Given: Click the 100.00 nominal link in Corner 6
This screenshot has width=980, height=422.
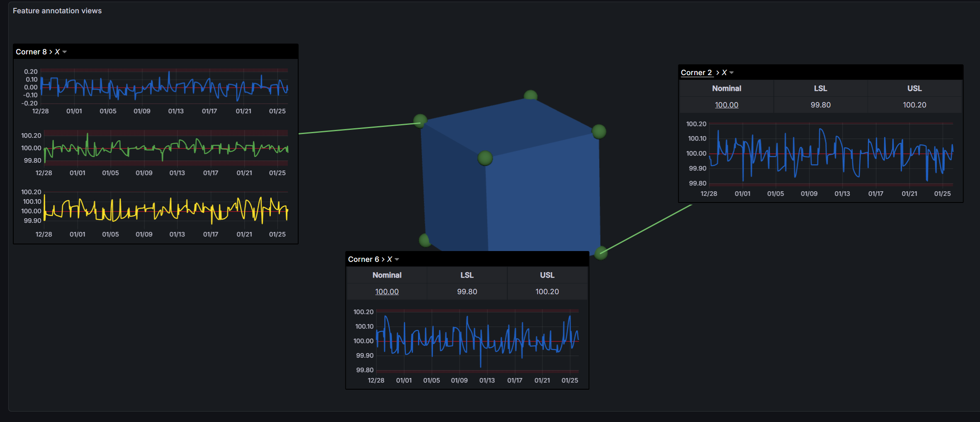Looking at the screenshot, I should point(387,292).
